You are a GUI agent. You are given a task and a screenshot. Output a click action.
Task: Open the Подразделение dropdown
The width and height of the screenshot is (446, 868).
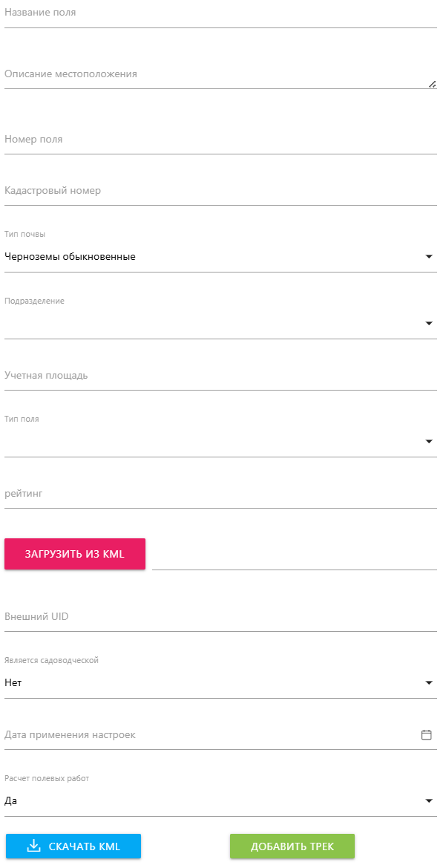pos(220,324)
